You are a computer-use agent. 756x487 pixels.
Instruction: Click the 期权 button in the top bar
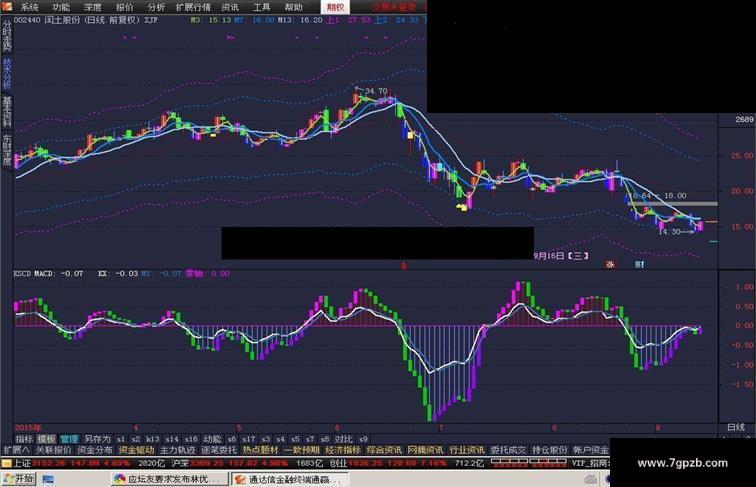[x=335, y=7]
